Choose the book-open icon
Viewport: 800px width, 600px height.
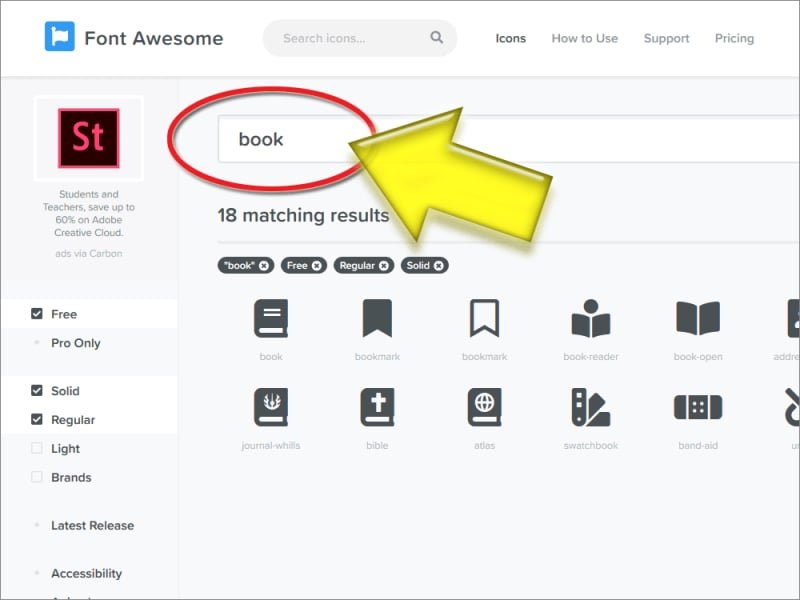click(698, 319)
